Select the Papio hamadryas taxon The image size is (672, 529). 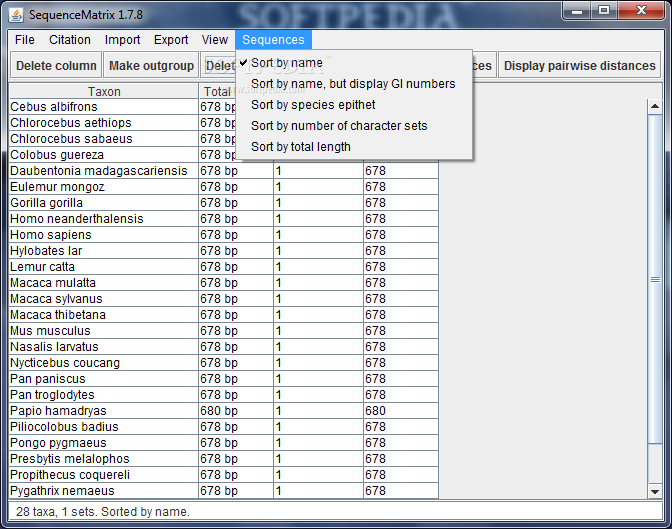pyautogui.click(x=103, y=411)
